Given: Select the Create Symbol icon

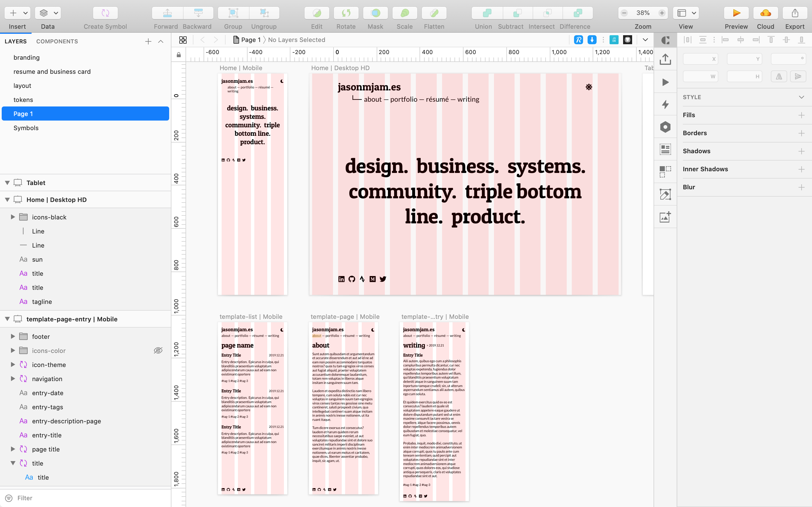Looking at the screenshot, I should coord(105,13).
